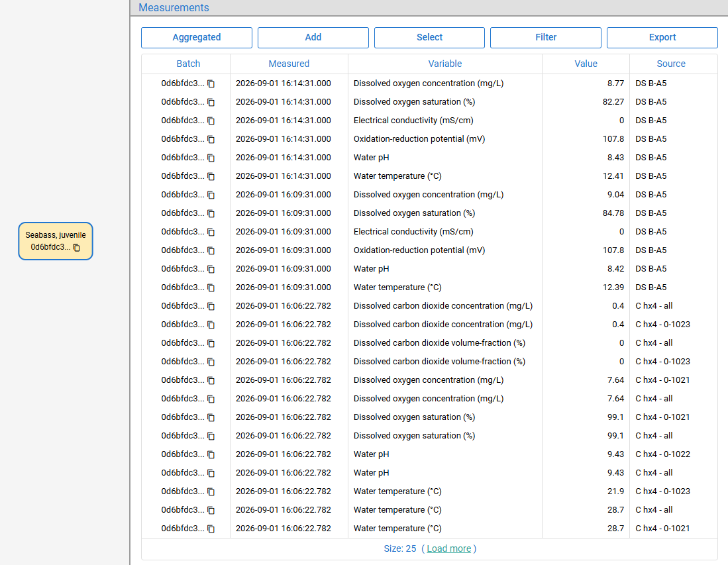Sort by the Variable column header
This screenshot has height=565, width=728.
[444, 64]
